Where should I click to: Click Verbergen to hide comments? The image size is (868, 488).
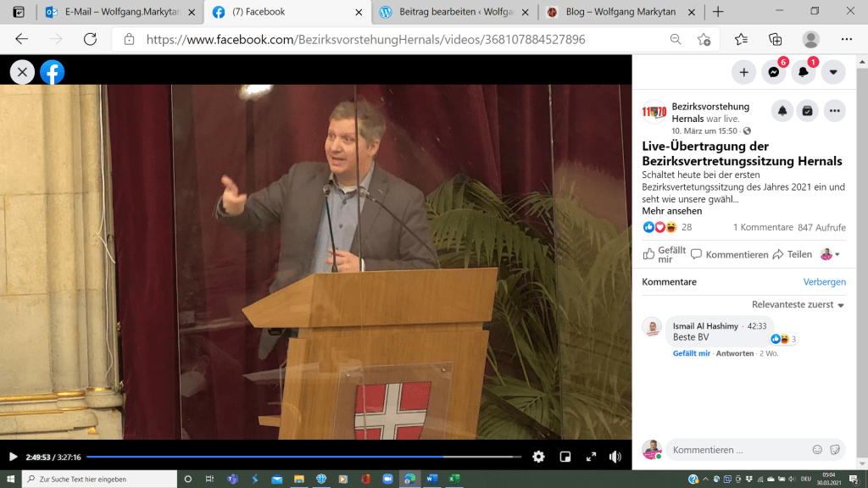tap(824, 282)
